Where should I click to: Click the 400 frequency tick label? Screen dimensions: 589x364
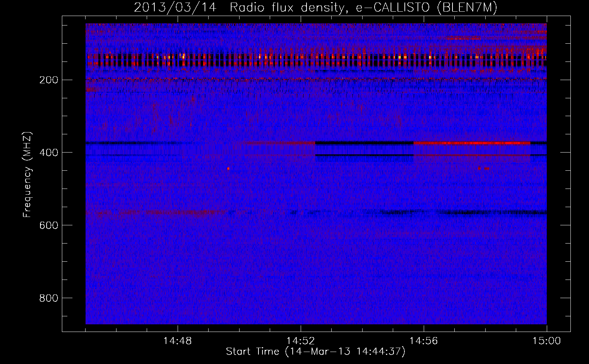click(49, 153)
